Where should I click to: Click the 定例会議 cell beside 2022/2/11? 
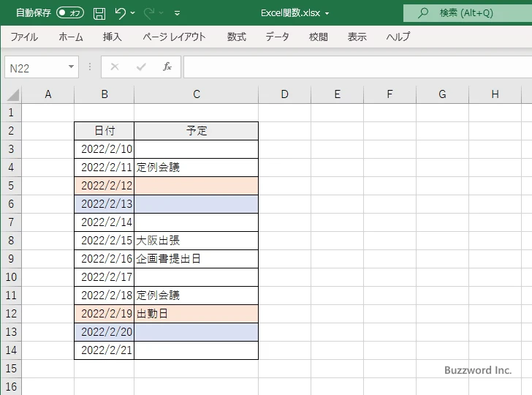click(x=196, y=168)
